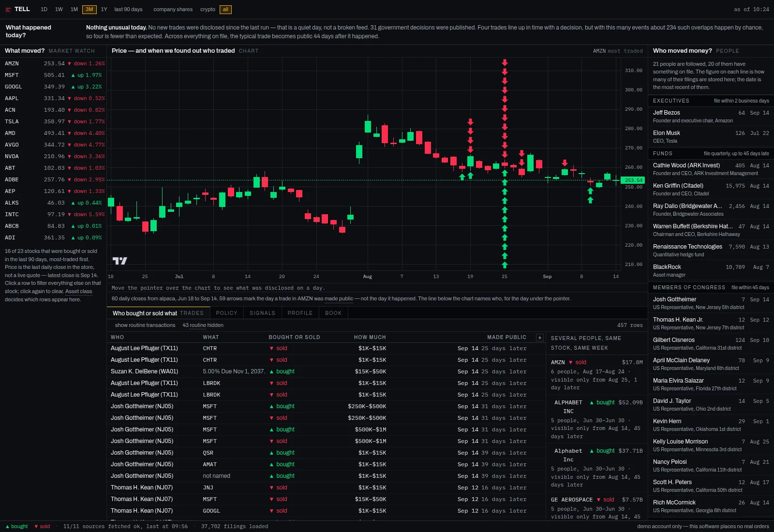Viewport: 774px width, 532px height.
Task: Select the 3M time range
Action: tap(89, 9)
